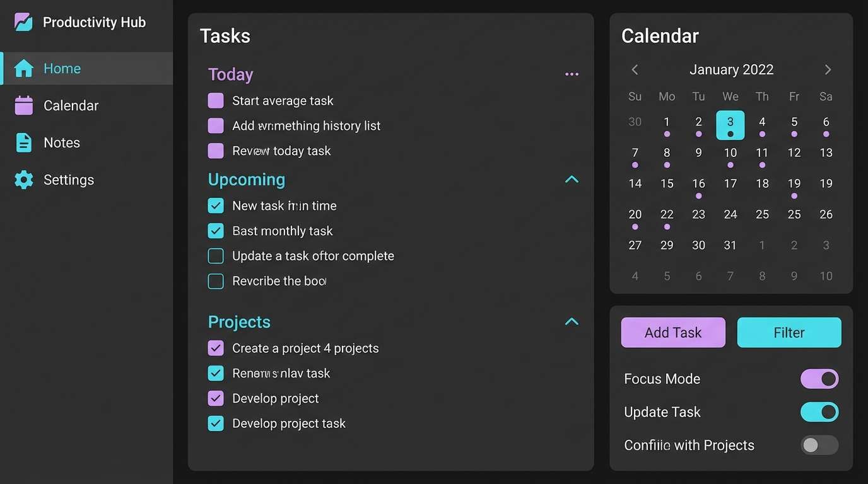Viewport: 868px width, 484px height.
Task: Check the Start average task checkbox
Action: tap(215, 100)
